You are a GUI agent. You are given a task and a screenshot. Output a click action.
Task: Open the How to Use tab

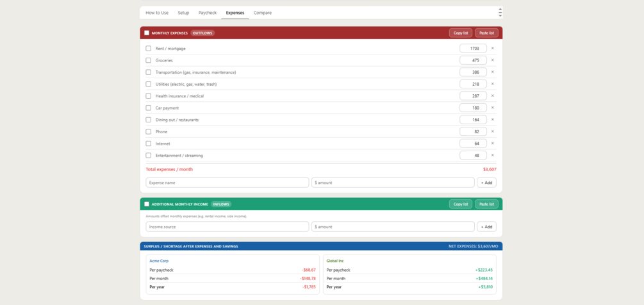[x=157, y=13]
